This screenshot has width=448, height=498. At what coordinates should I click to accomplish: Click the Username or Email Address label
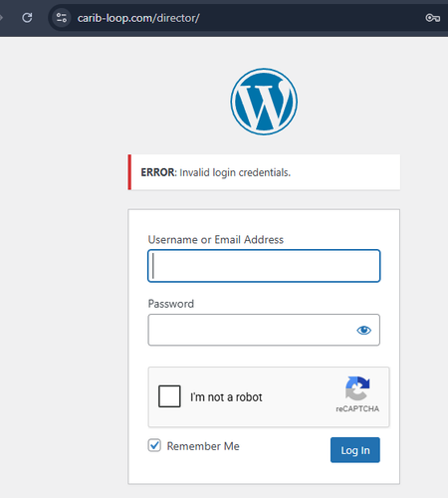(x=216, y=240)
